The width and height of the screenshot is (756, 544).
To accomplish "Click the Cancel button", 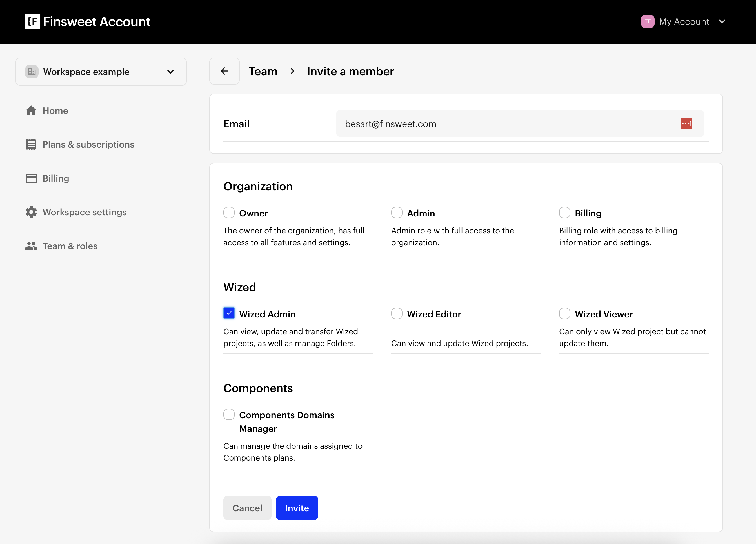I will [x=247, y=508].
